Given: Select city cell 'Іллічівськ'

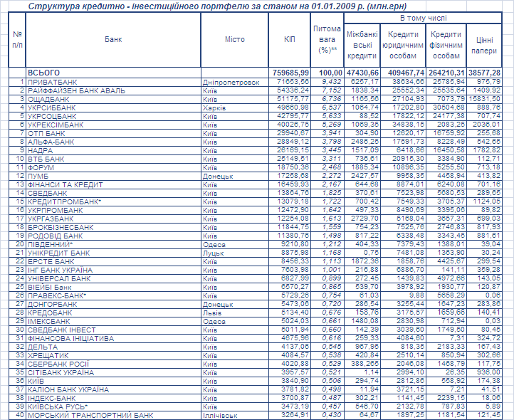Looking at the screenshot, I should pos(234,415).
